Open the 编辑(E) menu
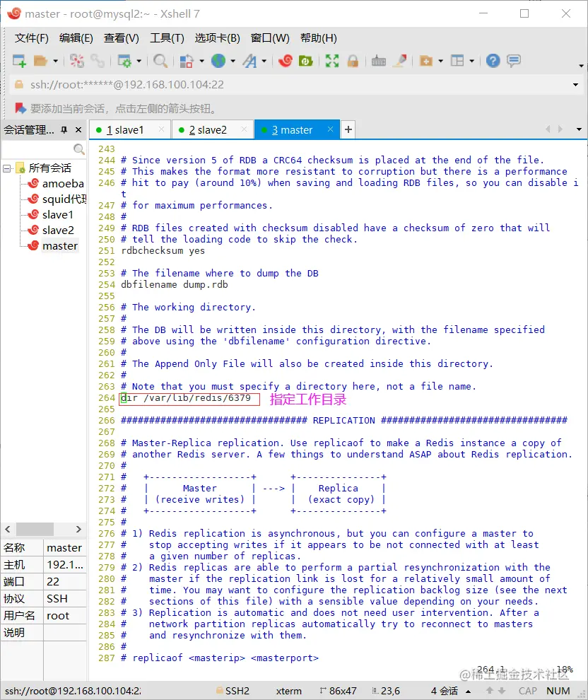The image size is (588, 700). pyautogui.click(x=76, y=38)
